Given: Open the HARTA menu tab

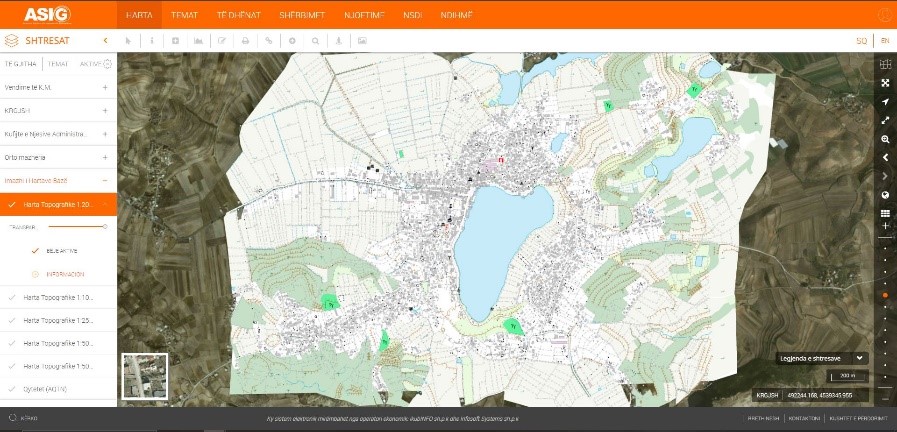Looking at the screenshot, I should point(139,15).
